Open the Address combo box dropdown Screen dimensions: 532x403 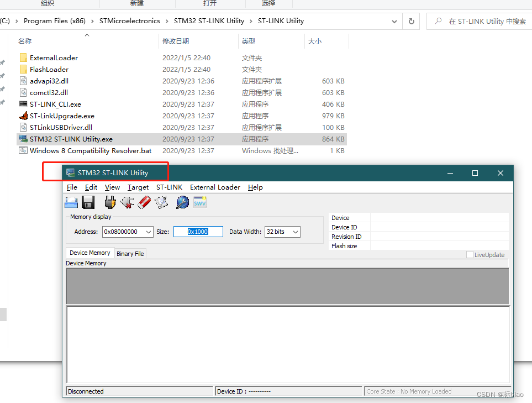[148, 232]
